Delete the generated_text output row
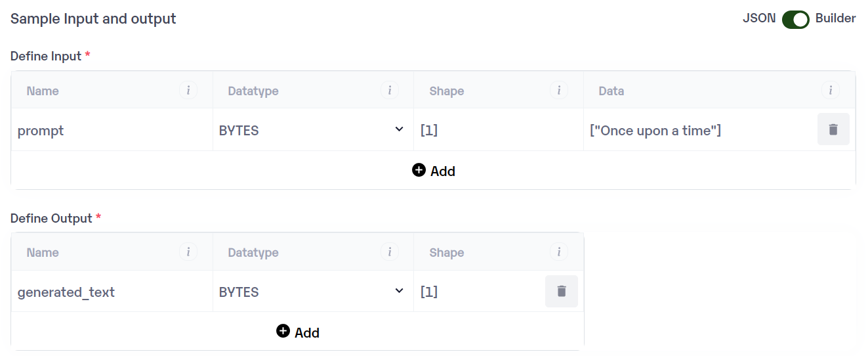 [x=562, y=291]
